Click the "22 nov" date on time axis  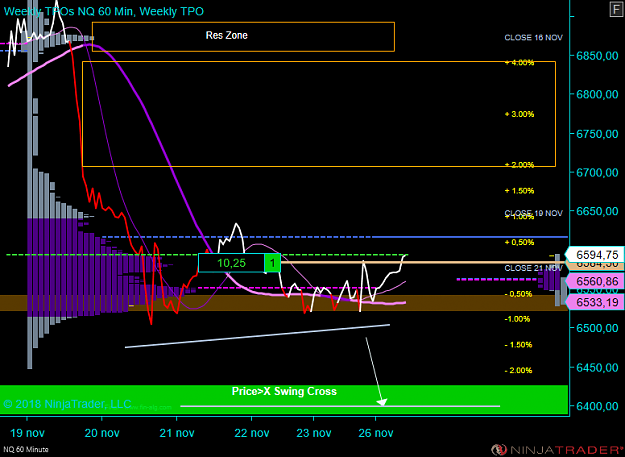point(252,433)
